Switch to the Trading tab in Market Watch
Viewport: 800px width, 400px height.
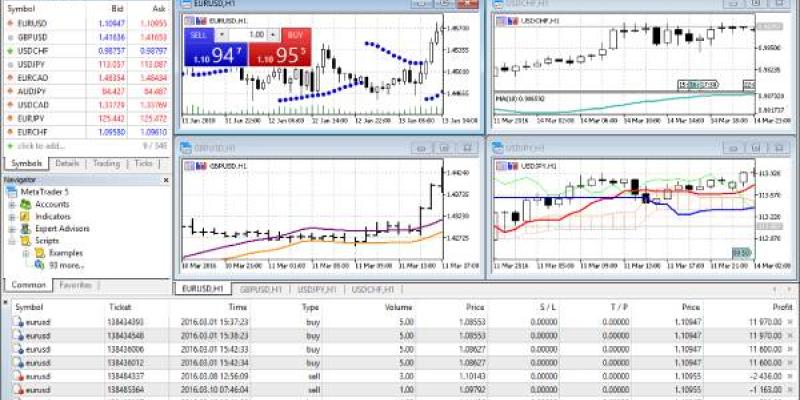coord(106,164)
